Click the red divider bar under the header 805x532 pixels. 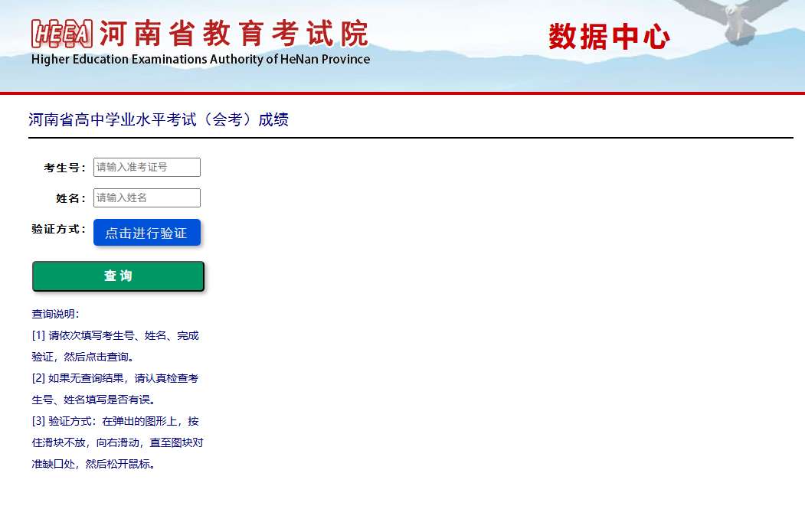point(402,93)
